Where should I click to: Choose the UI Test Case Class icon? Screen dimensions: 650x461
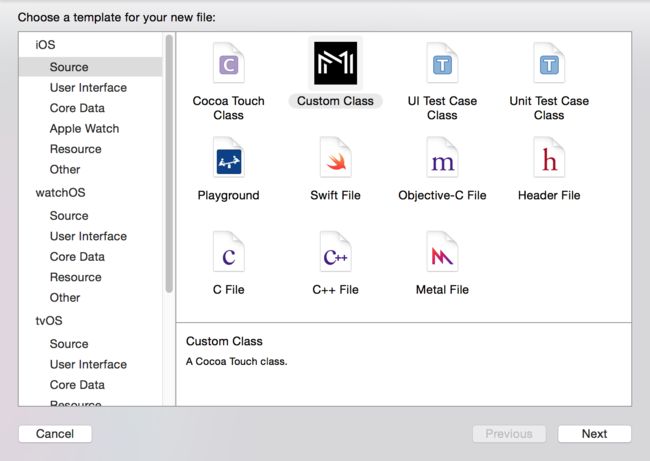tap(442, 63)
